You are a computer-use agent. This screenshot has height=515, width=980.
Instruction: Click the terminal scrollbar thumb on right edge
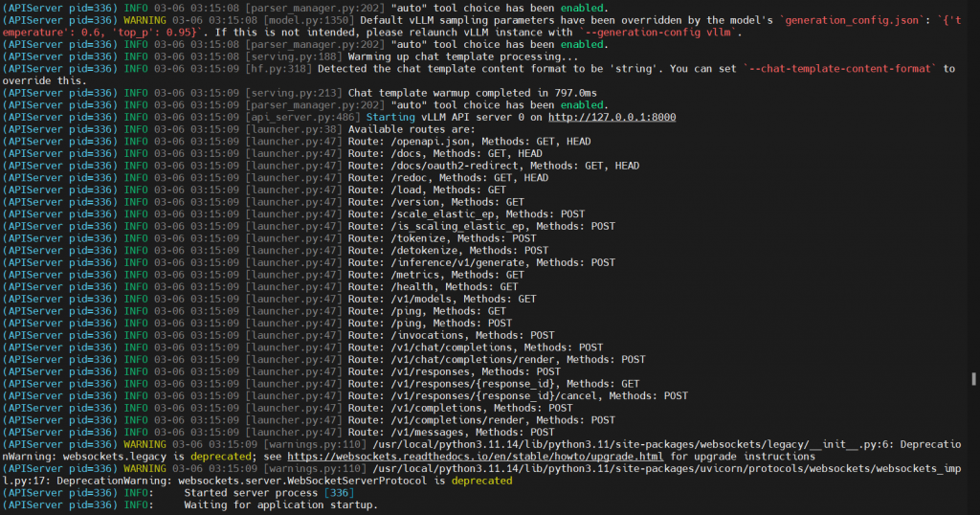pyautogui.click(x=974, y=379)
